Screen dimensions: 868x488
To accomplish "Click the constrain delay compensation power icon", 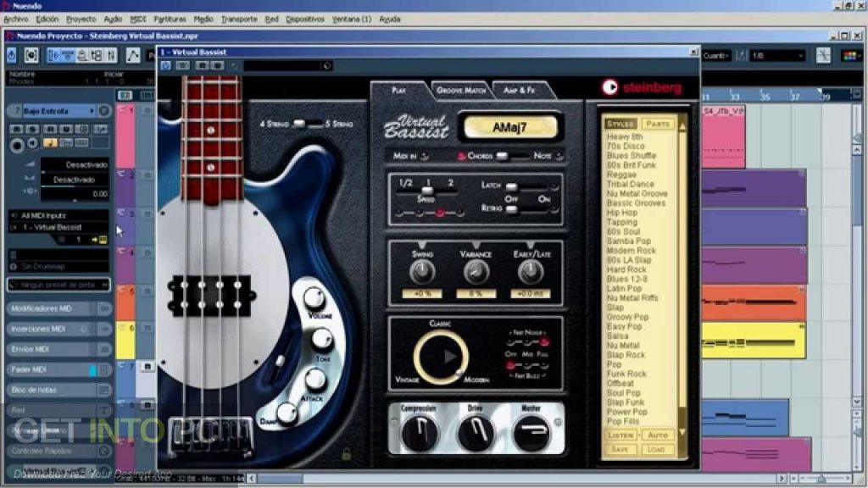I will coord(12,55).
